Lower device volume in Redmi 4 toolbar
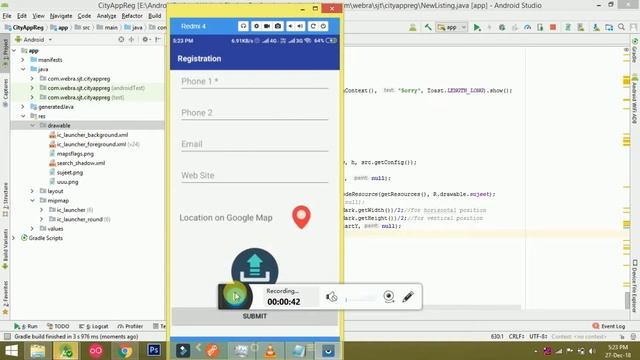 291,26
